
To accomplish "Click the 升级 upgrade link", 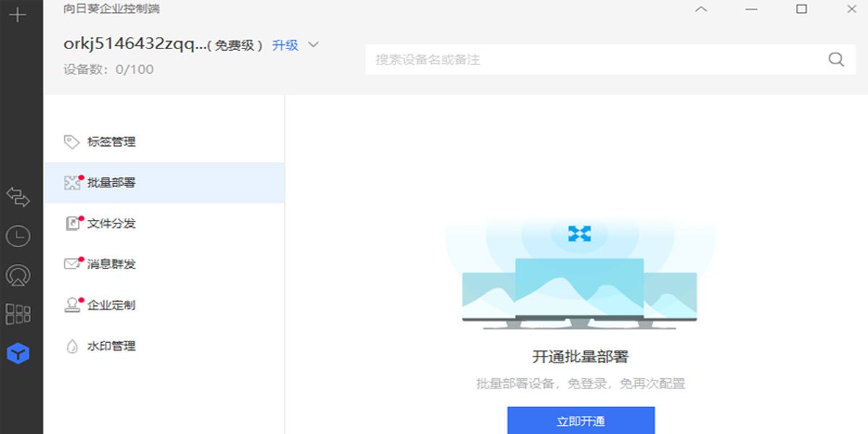I will 285,45.
